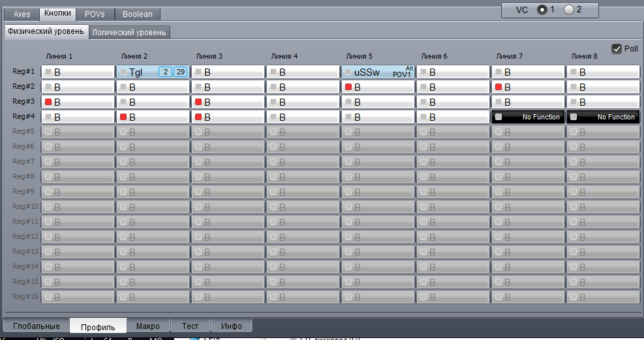Viewport: 644px width, 340px height.
Task: Select button cell B in Reg#1 Линия 7
Action: pos(527,72)
